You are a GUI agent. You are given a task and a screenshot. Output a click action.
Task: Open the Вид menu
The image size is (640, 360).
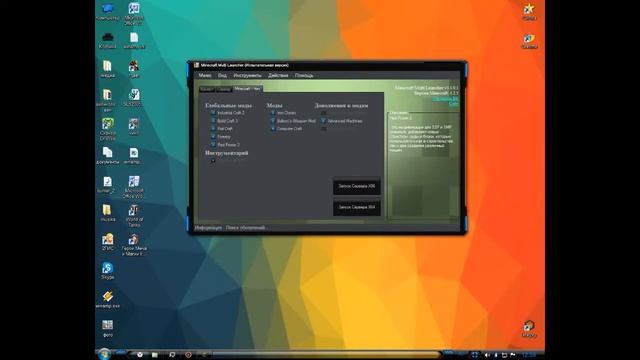pyautogui.click(x=222, y=76)
